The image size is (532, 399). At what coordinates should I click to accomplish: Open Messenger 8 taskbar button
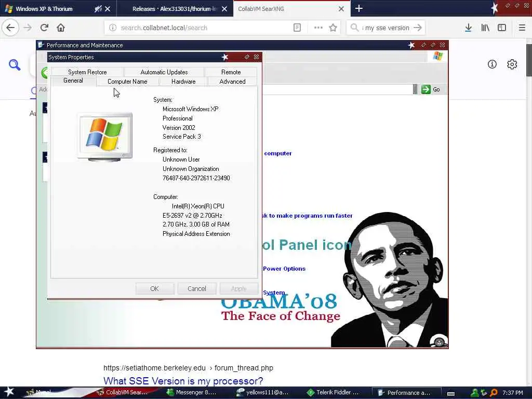192,393
